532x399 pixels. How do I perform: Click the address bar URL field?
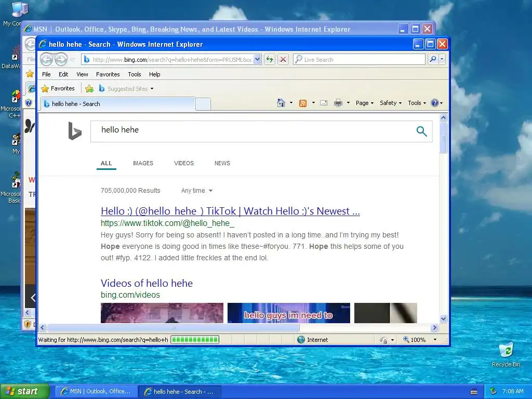pos(171,60)
